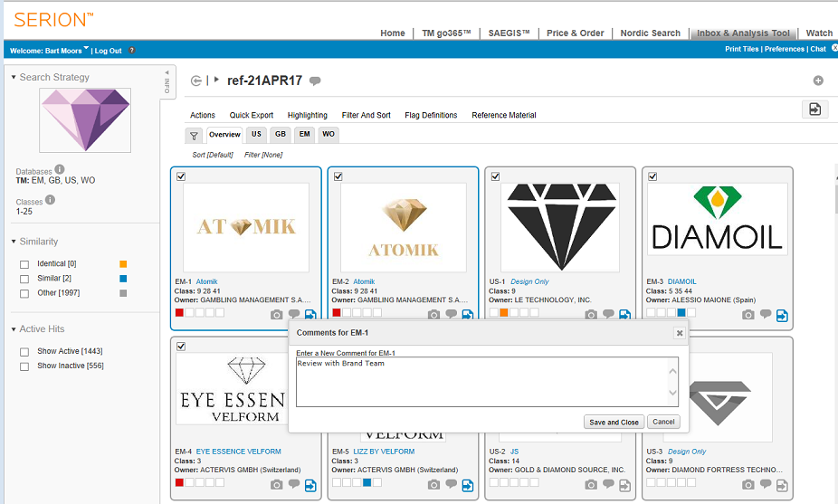Screen dimensions: 838x504
Task: Click the export button below the plus icon
Action: [x=815, y=109]
